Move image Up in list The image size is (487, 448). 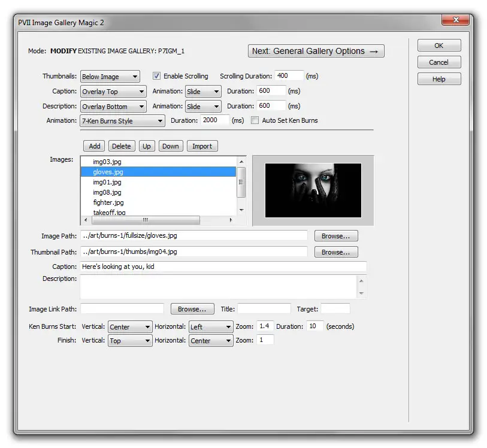tap(147, 146)
